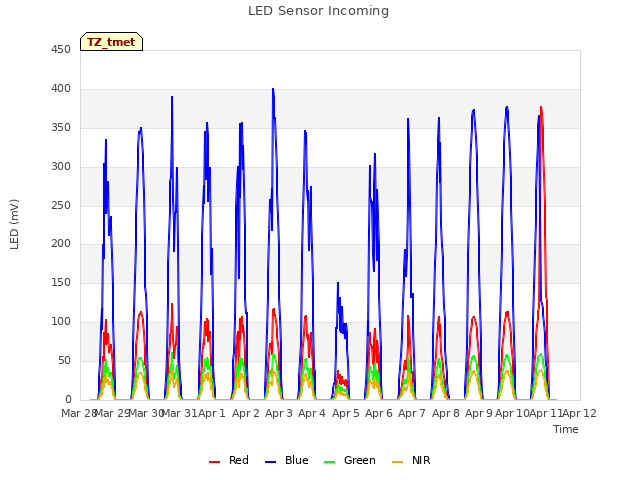
Task: Toggle the NIR series legend entry
Action: [x=411, y=460]
